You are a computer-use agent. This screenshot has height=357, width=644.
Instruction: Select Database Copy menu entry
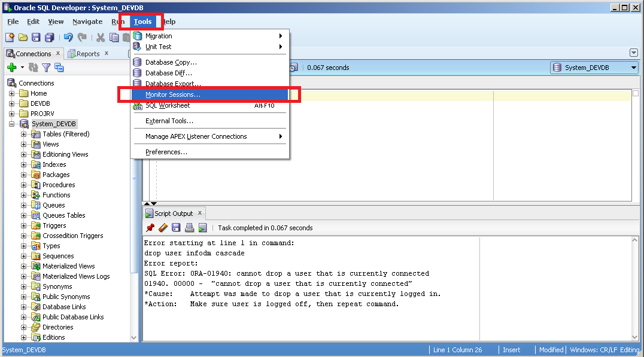tap(210, 62)
